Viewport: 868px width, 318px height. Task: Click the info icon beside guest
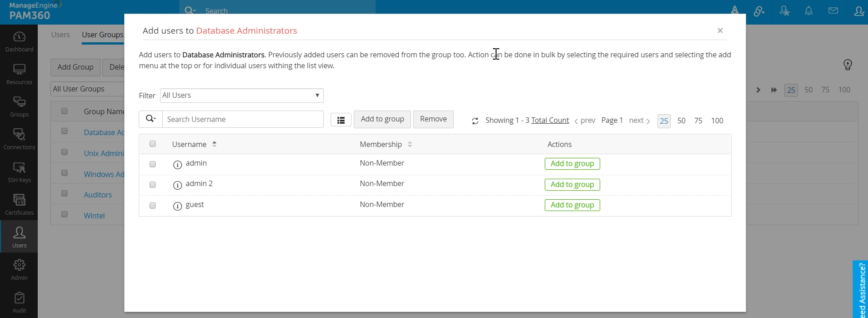(x=177, y=206)
